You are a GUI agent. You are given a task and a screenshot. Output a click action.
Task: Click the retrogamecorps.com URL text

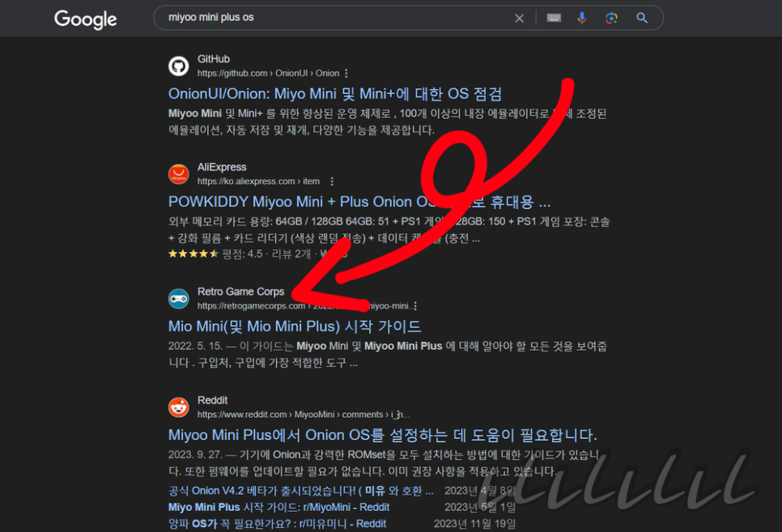point(304,306)
